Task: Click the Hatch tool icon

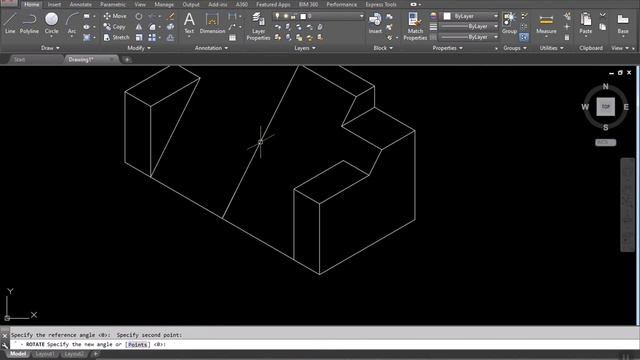Action: click(87, 38)
